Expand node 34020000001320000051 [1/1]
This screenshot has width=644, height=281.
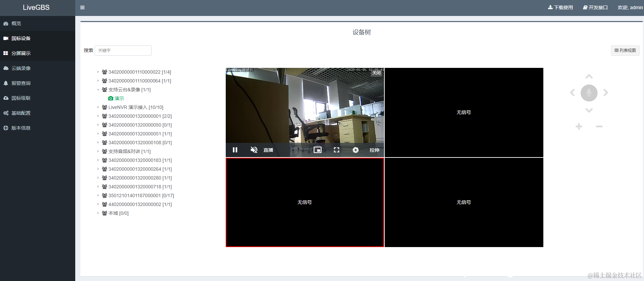(x=98, y=134)
